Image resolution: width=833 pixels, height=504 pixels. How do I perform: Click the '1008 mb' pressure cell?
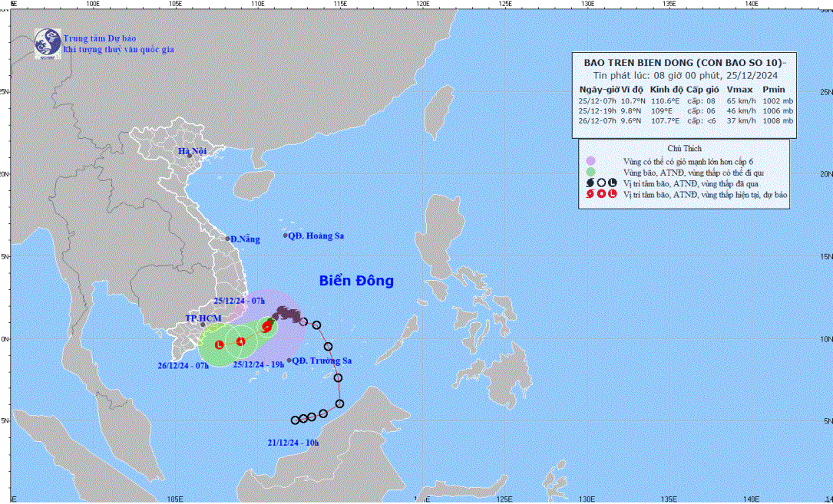click(x=777, y=121)
